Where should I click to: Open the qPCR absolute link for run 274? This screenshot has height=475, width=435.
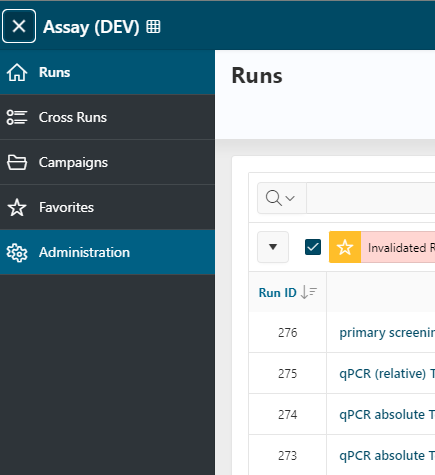pyautogui.click(x=387, y=415)
